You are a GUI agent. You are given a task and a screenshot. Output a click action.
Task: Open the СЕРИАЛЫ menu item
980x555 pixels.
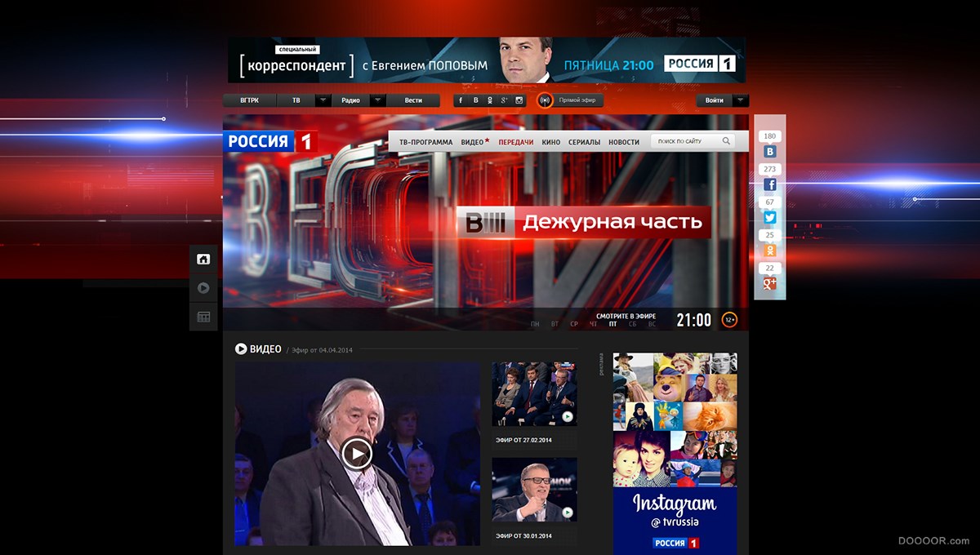pos(585,142)
